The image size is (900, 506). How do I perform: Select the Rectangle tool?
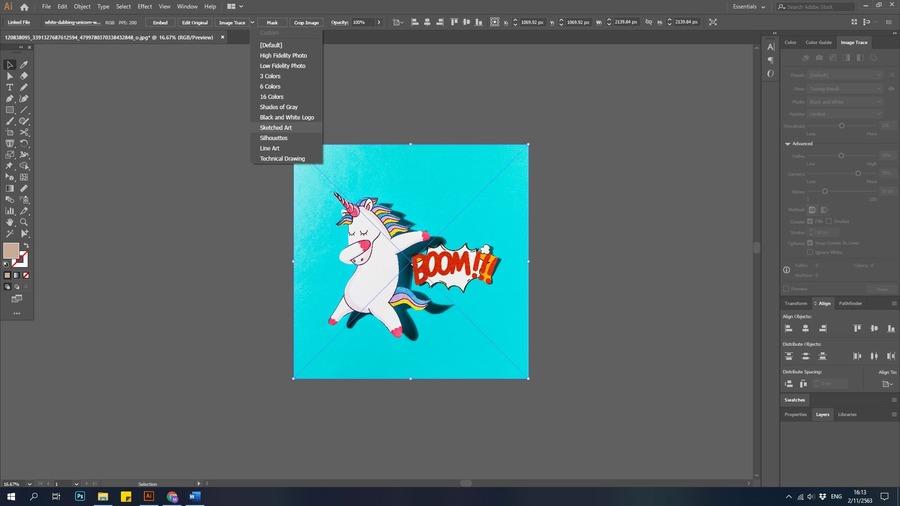coord(10,110)
